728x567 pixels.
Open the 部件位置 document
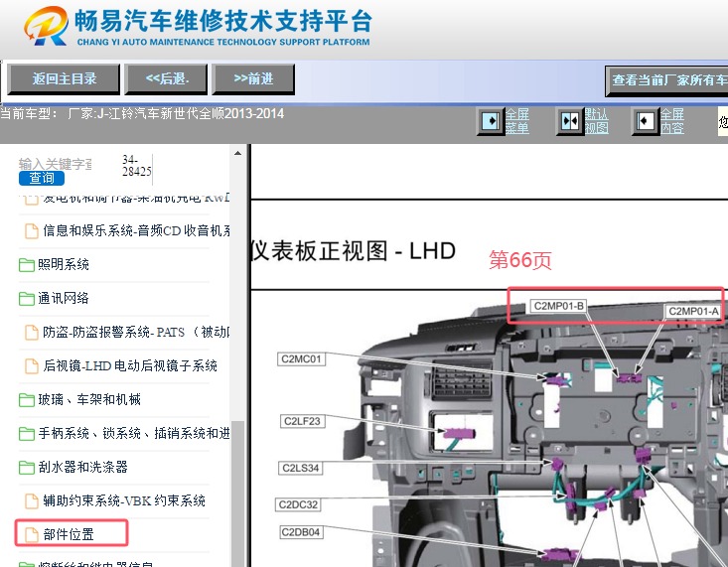click(x=69, y=534)
